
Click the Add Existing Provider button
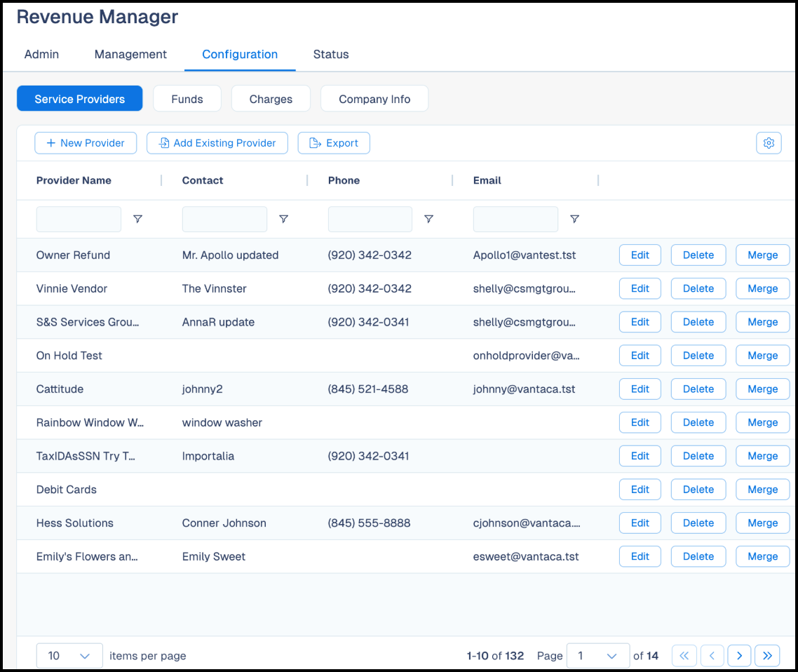pos(217,143)
